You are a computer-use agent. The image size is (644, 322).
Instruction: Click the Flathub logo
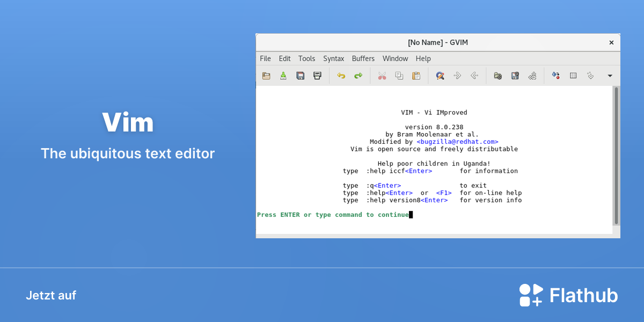point(568,295)
